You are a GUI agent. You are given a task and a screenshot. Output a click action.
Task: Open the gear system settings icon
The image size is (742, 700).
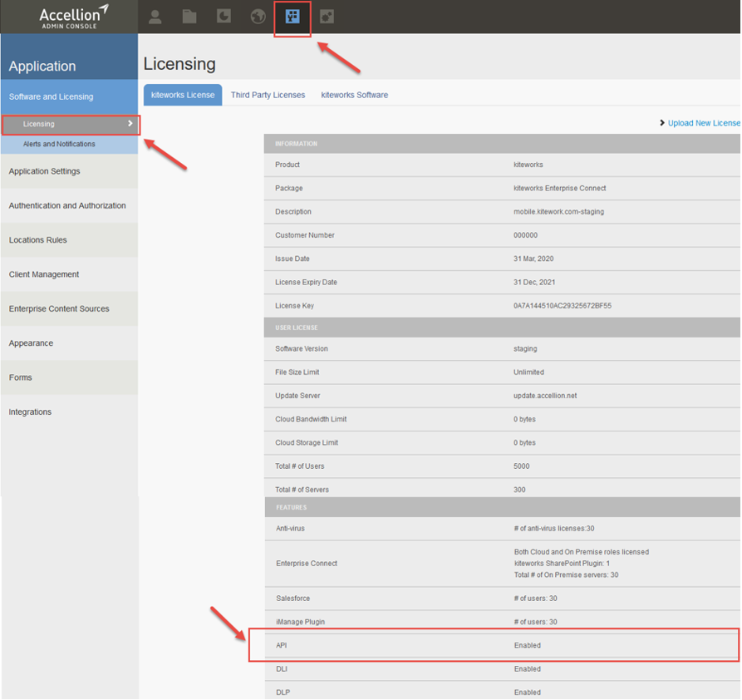pos(327,17)
